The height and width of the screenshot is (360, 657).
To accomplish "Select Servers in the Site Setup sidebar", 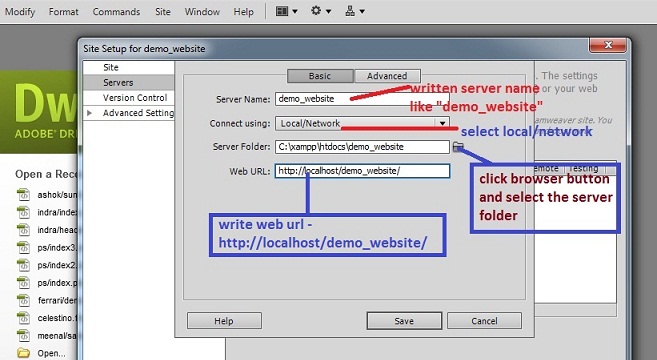I will (x=129, y=83).
